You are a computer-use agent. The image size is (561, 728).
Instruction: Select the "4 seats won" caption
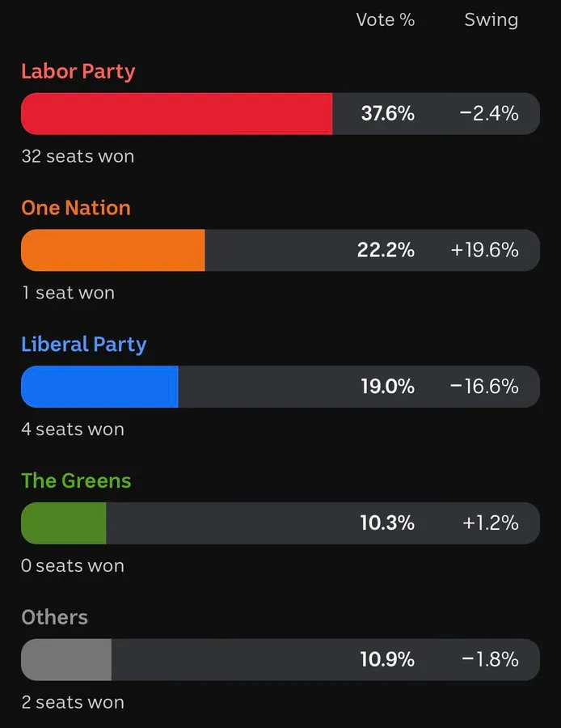coord(73,430)
